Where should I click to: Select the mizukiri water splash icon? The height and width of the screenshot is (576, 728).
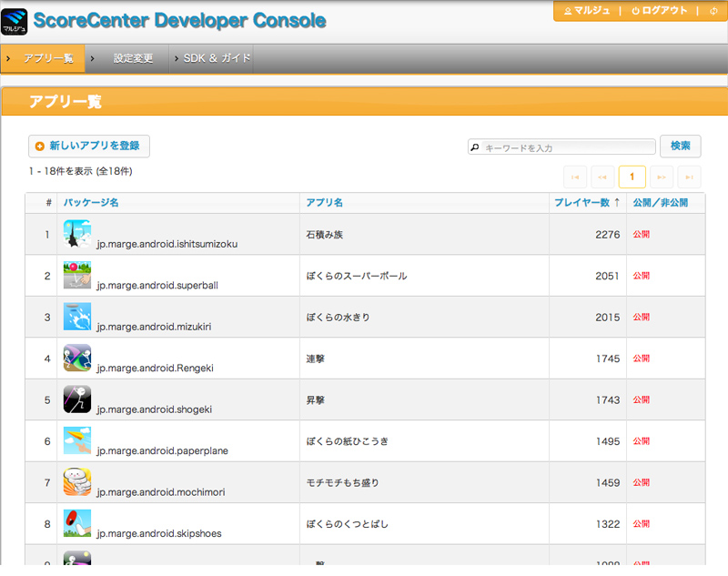(x=76, y=317)
